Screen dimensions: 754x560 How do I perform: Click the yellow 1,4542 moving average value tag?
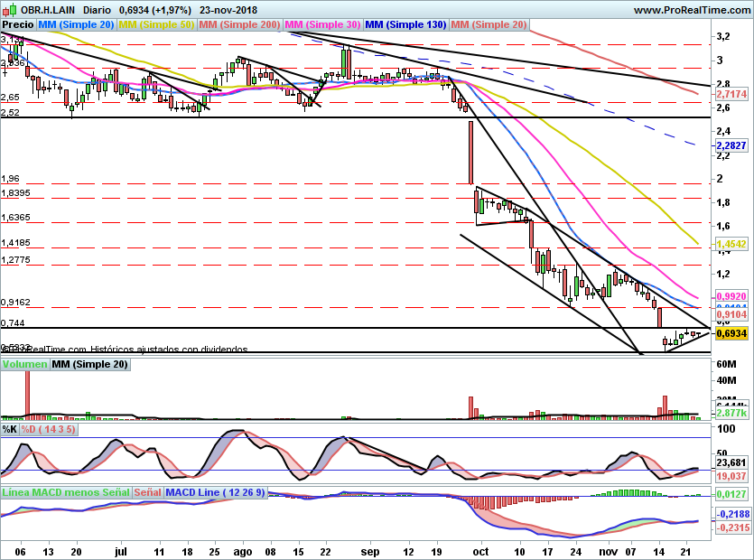730,244
